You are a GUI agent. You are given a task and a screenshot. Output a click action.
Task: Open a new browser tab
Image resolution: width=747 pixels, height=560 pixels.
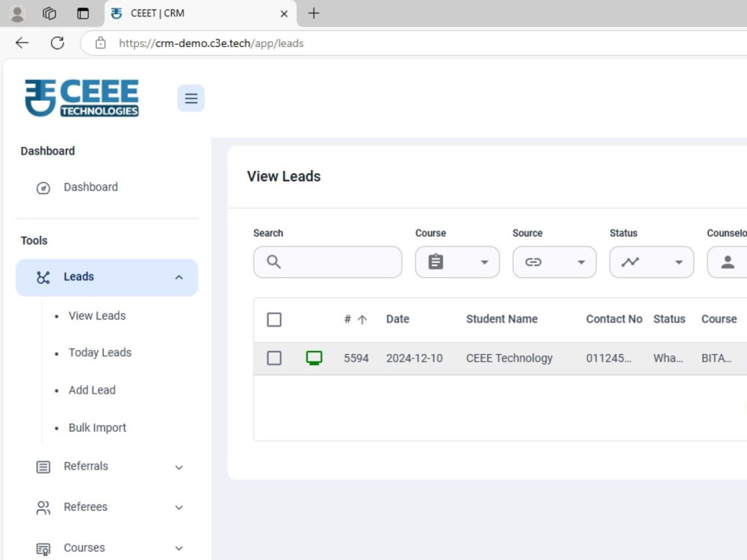pos(314,13)
